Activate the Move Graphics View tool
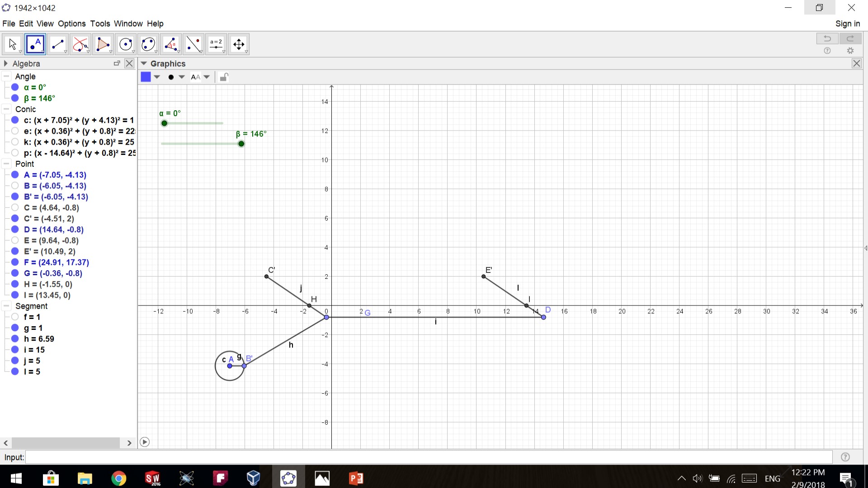Screen dimensions: 868x488 click(x=239, y=44)
